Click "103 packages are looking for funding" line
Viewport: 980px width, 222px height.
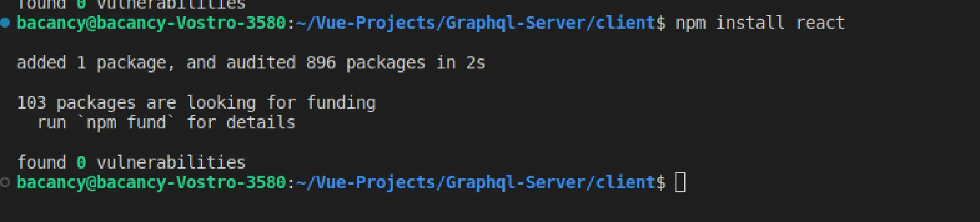(x=196, y=103)
